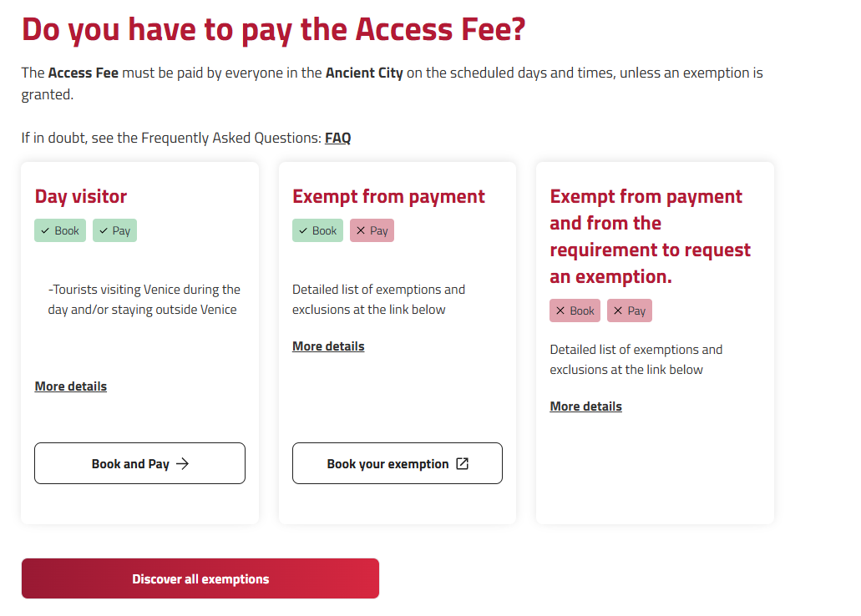Image resolution: width=861 pixels, height=616 pixels.
Task: Select the Day visitor card heading
Action: coord(81,197)
